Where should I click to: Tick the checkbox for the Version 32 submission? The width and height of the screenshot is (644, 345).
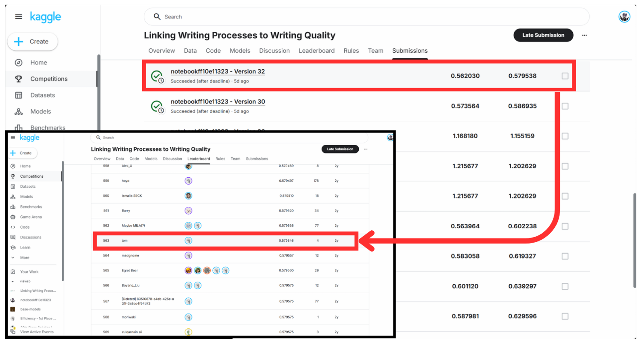565,76
